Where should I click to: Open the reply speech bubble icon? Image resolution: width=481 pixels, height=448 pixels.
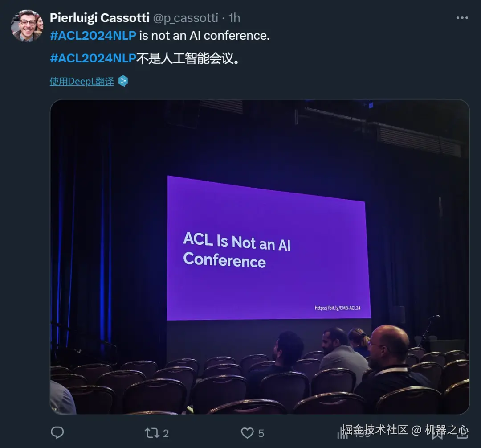coord(57,433)
